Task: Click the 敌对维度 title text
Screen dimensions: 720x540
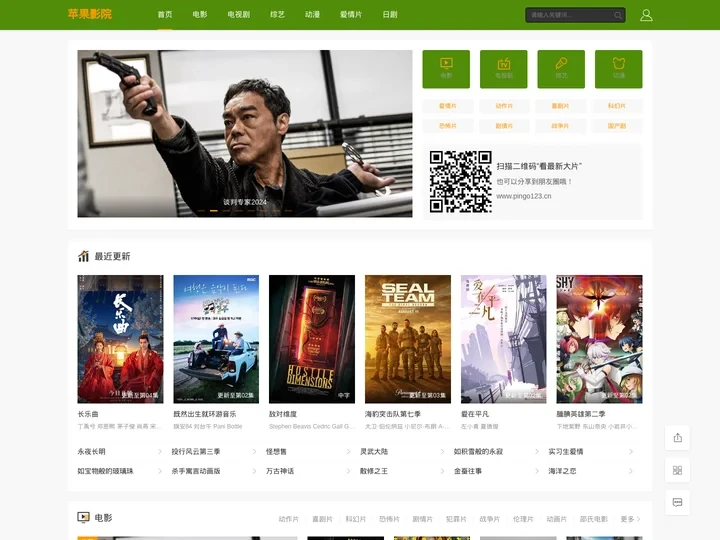Action: (283, 414)
